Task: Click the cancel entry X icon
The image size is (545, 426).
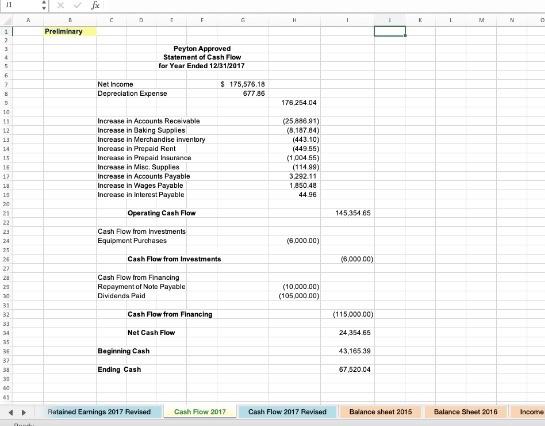Action: tap(60, 5)
